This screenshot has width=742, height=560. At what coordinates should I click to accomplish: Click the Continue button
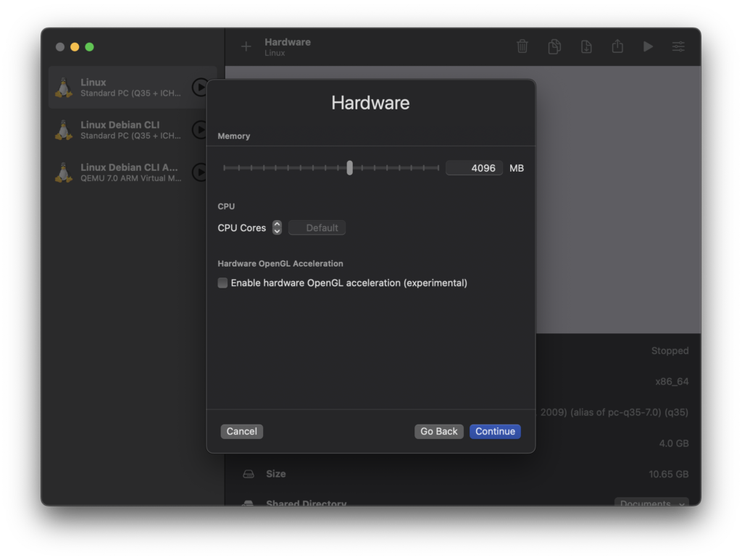(495, 431)
